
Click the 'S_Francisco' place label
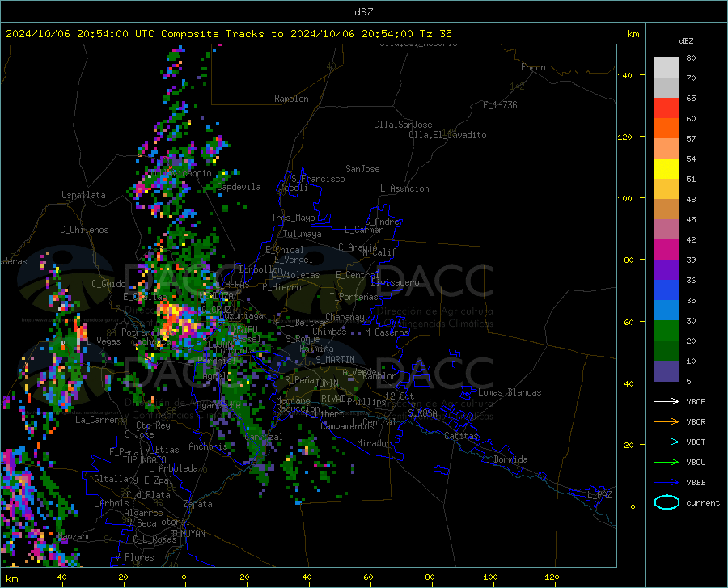click(318, 179)
